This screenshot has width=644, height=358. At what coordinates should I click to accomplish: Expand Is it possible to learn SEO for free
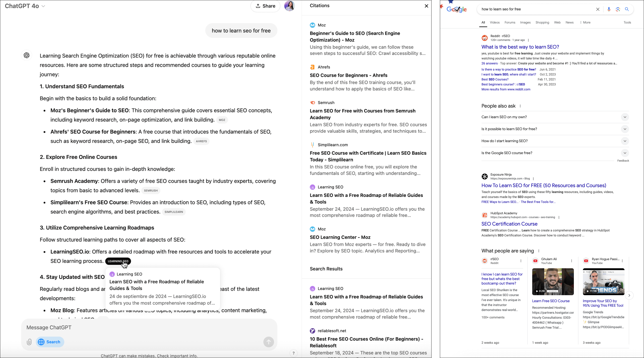[555, 129]
